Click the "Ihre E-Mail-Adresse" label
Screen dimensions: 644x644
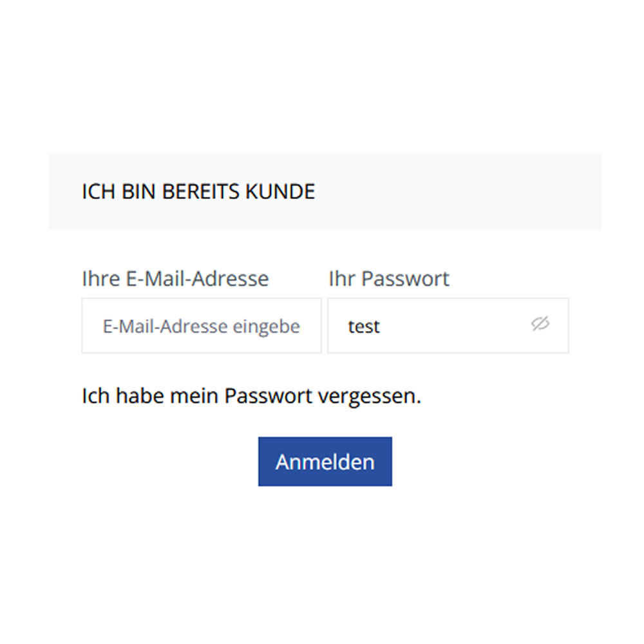(x=175, y=279)
